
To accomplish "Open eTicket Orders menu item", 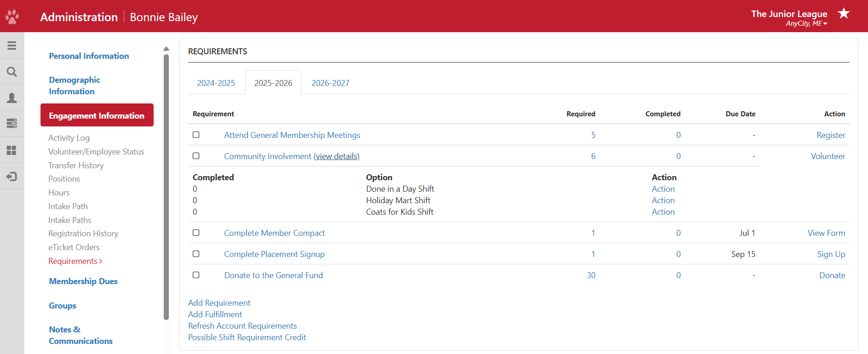I will 74,247.
